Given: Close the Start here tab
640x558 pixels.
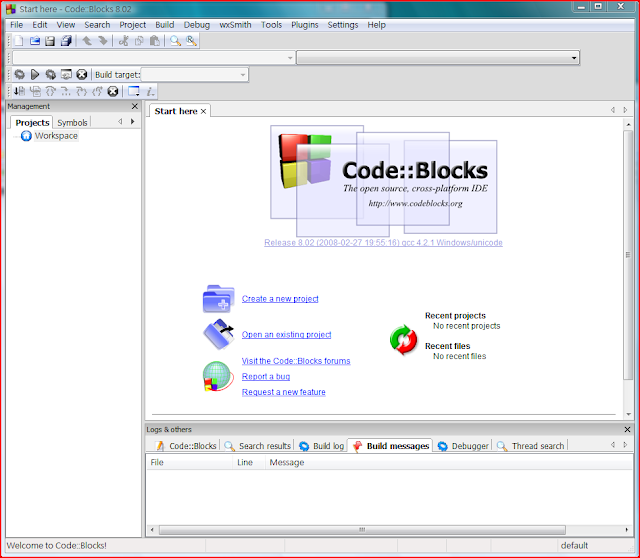Looking at the screenshot, I should tap(203, 111).
